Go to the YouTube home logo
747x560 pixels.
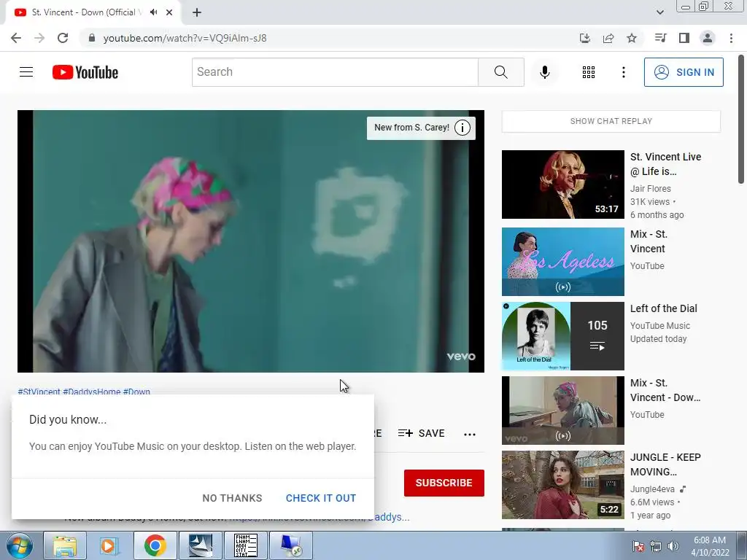(x=85, y=72)
